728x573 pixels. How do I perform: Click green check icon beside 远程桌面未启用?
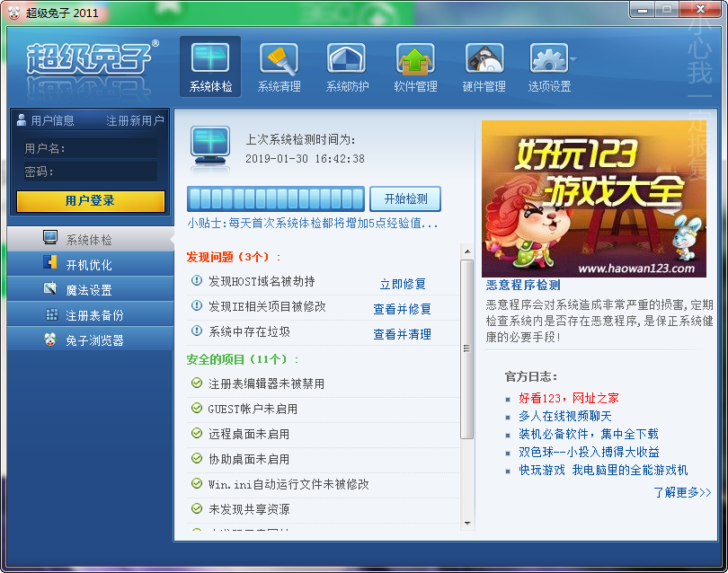tap(197, 433)
